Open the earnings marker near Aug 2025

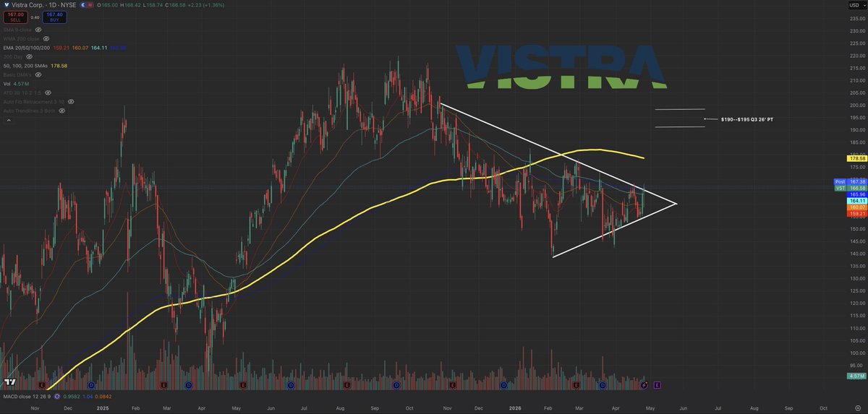click(x=347, y=385)
